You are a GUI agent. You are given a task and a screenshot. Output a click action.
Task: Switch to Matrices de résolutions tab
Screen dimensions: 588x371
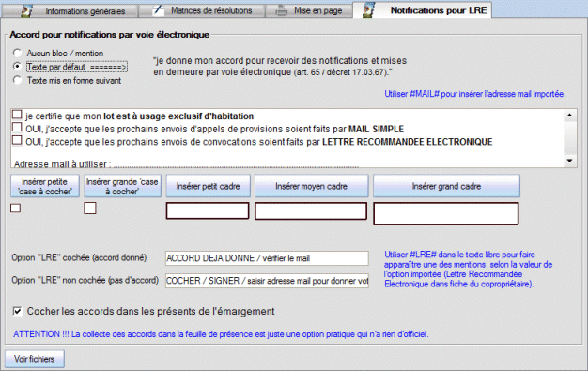pyautogui.click(x=202, y=11)
